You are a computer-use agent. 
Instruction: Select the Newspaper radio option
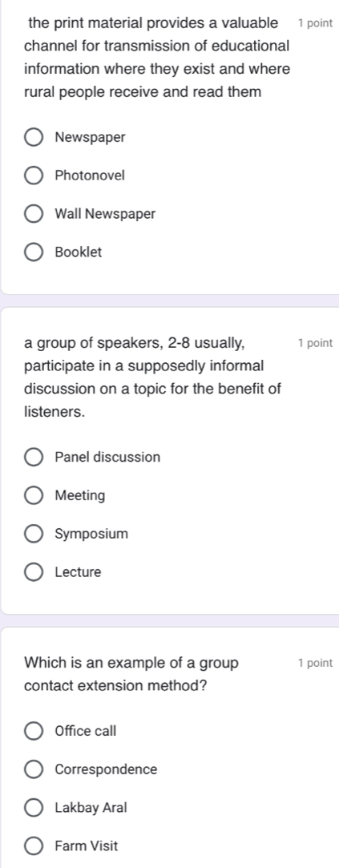[x=34, y=137]
